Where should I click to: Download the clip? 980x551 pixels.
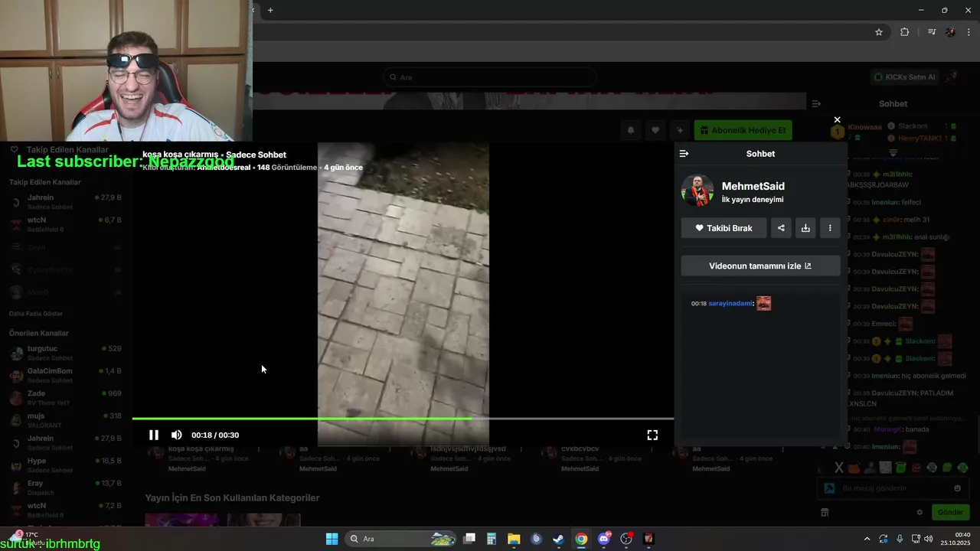coord(805,228)
